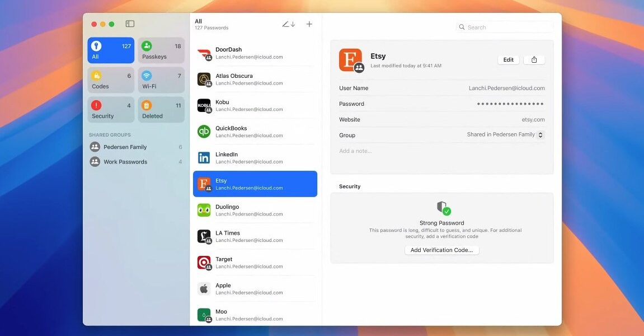This screenshot has height=336, width=644.
Task: Click the Edit button for Etsy
Action: pyautogui.click(x=508, y=59)
